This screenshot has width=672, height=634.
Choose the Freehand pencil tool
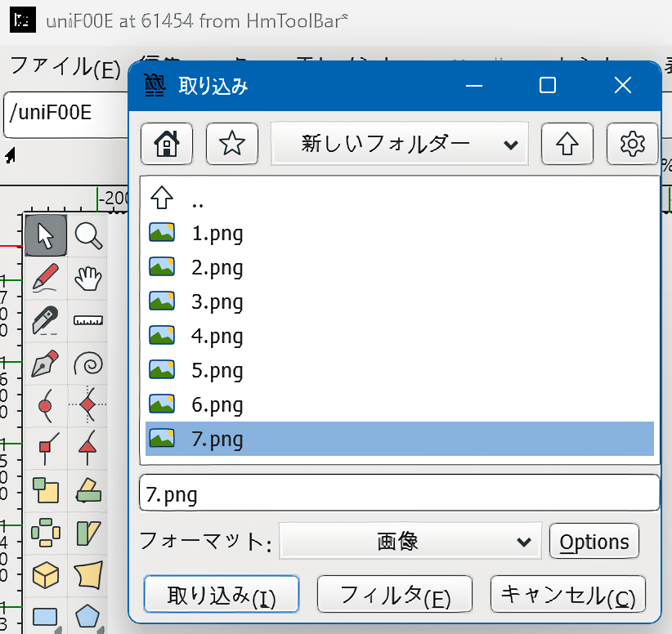pyautogui.click(x=46, y=278)
